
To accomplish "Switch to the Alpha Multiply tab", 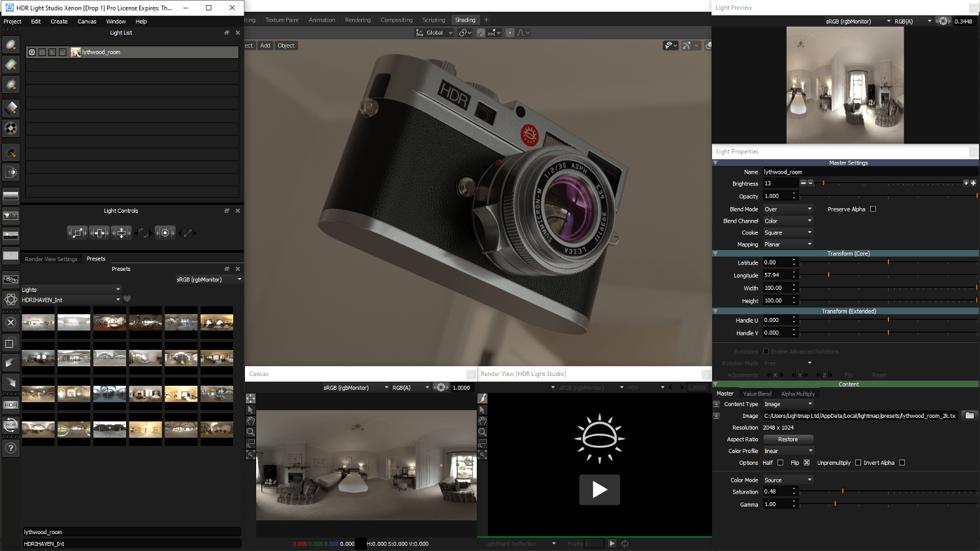I will (798, 394).
